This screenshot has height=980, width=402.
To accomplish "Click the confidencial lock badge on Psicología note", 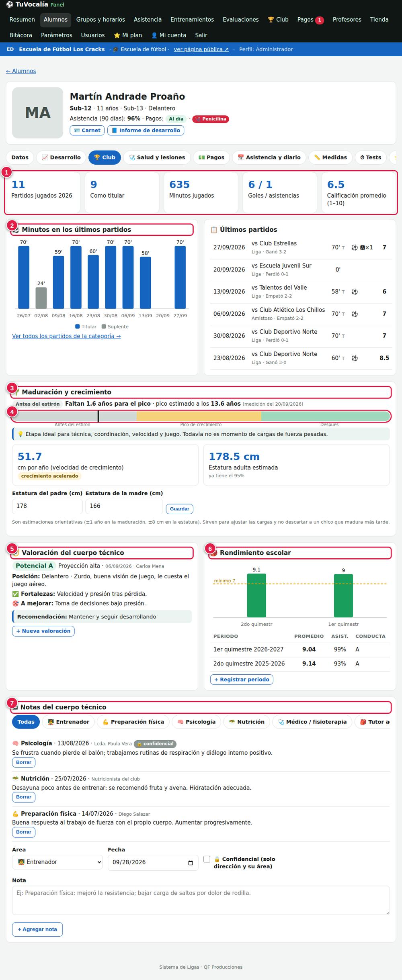I will pos(155,743).
